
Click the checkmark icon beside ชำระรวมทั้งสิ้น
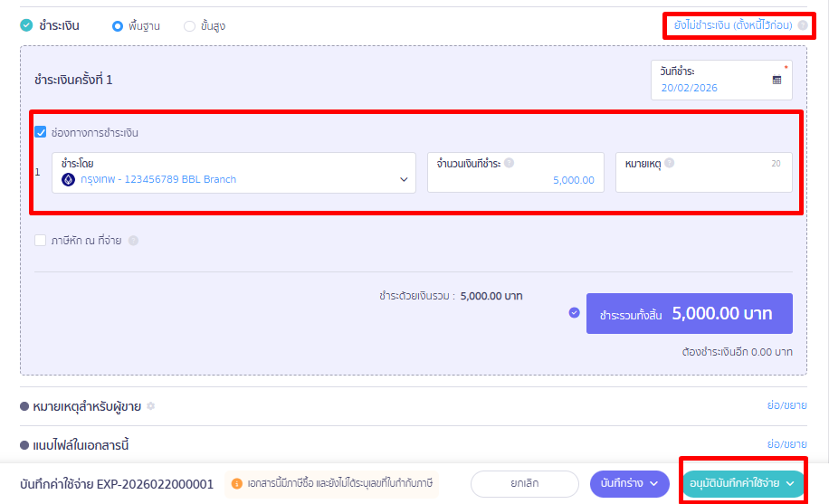point(574,313)
